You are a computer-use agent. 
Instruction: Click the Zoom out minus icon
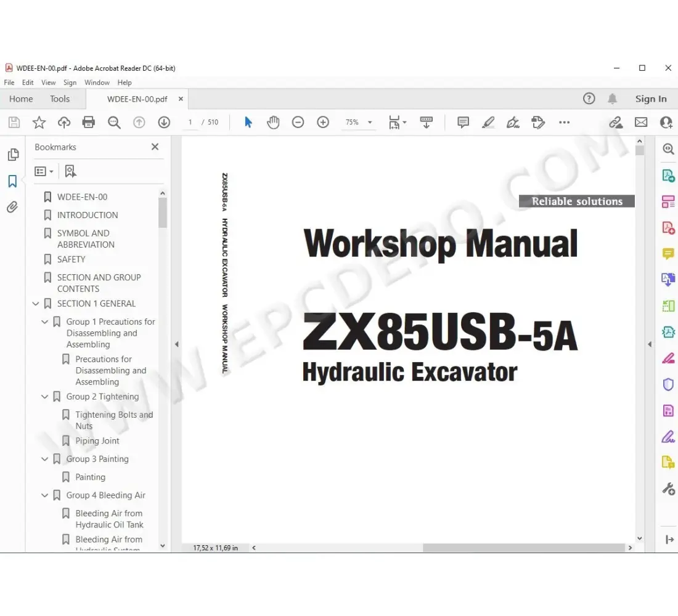pos(298,123)
